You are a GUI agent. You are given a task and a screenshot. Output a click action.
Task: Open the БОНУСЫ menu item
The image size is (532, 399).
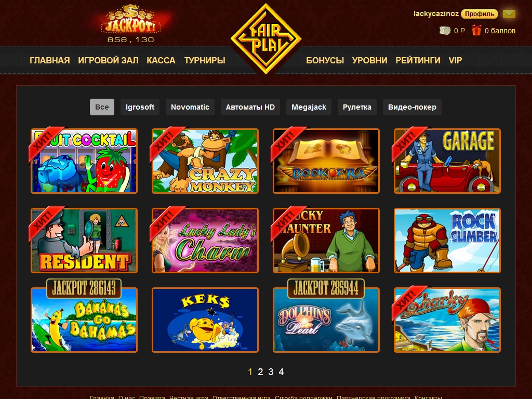point(325,60)
